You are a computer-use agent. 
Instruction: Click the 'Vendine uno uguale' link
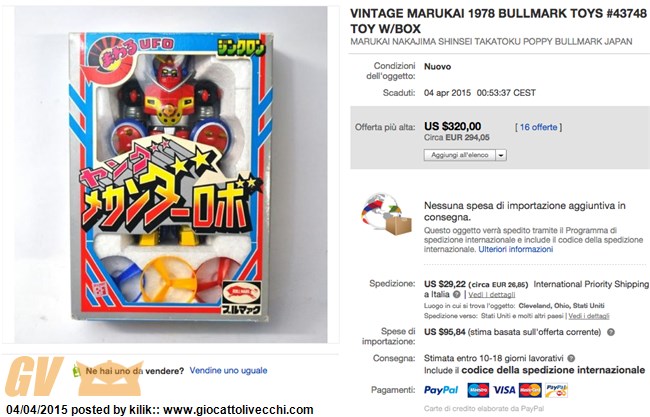click(228, 371)
